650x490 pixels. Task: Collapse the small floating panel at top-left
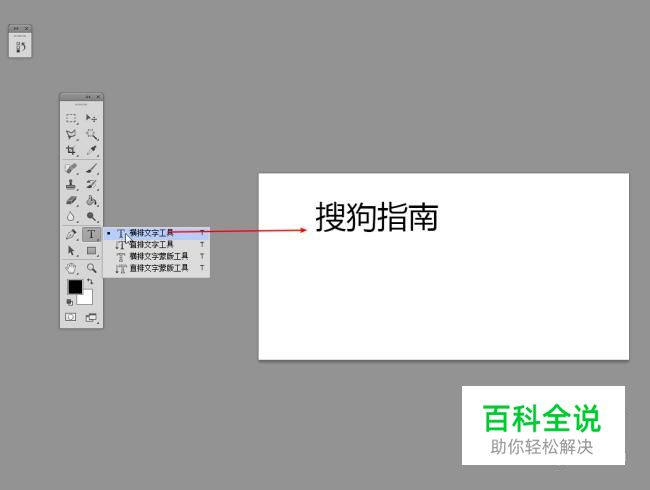coord(16,28)
